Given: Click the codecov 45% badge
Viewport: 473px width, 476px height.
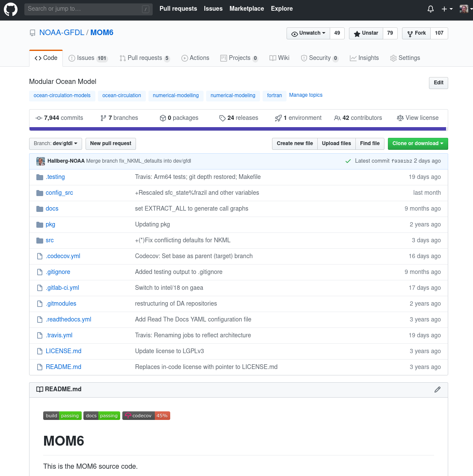Looking at the screenshot, I should [x=146, y=416].
